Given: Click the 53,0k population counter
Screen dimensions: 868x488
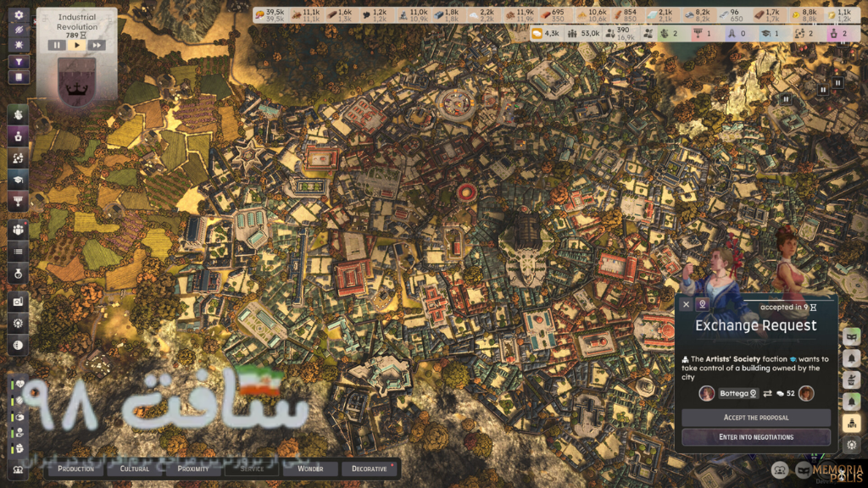Looking at the screenshot, I should click(583, 34).
